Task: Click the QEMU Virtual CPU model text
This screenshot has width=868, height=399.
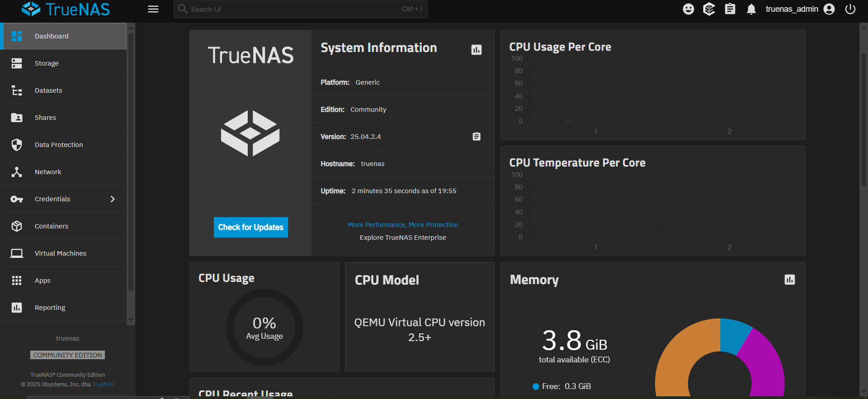Action: [x=420, y=330]
